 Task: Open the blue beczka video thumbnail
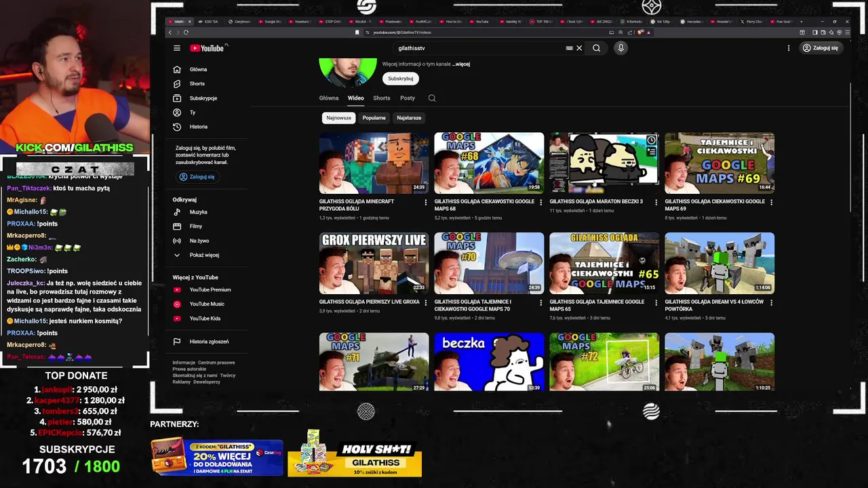(x=489, y=362)
